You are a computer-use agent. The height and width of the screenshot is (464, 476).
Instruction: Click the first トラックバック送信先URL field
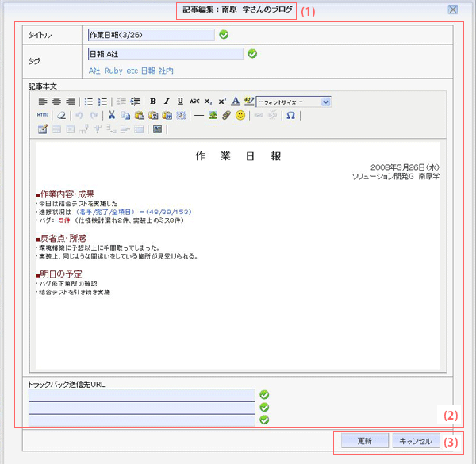click(x=142, y=396)
